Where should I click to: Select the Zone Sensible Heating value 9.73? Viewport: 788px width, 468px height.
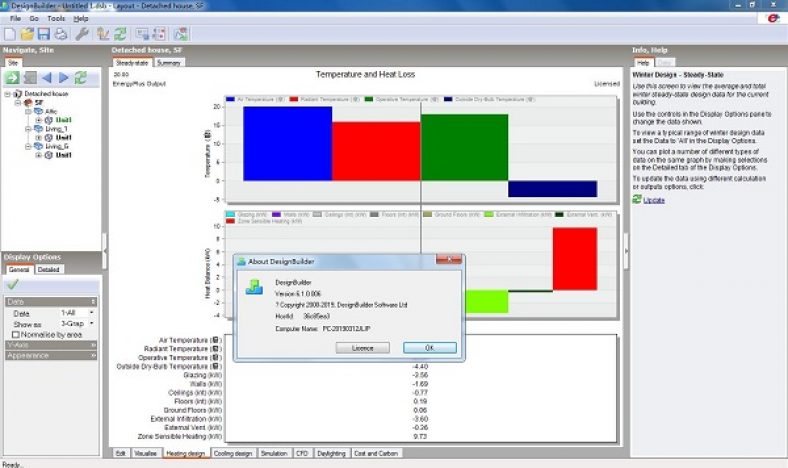pos(420,436)
